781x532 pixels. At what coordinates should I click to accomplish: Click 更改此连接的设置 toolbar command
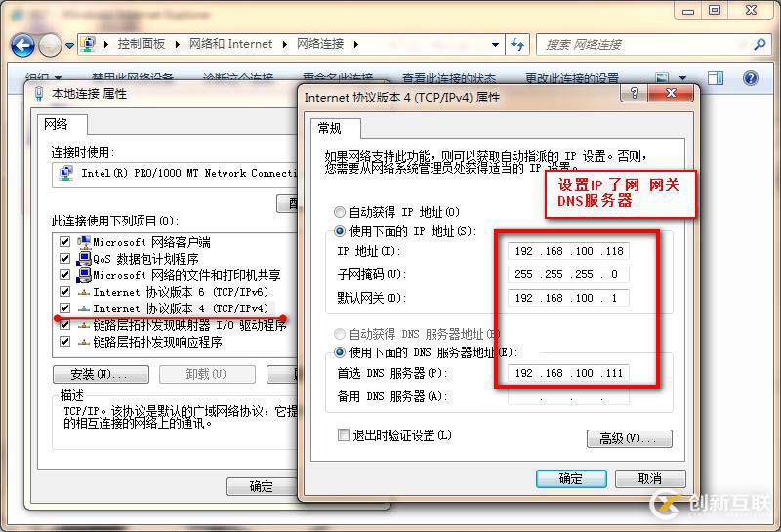point(572,78)
